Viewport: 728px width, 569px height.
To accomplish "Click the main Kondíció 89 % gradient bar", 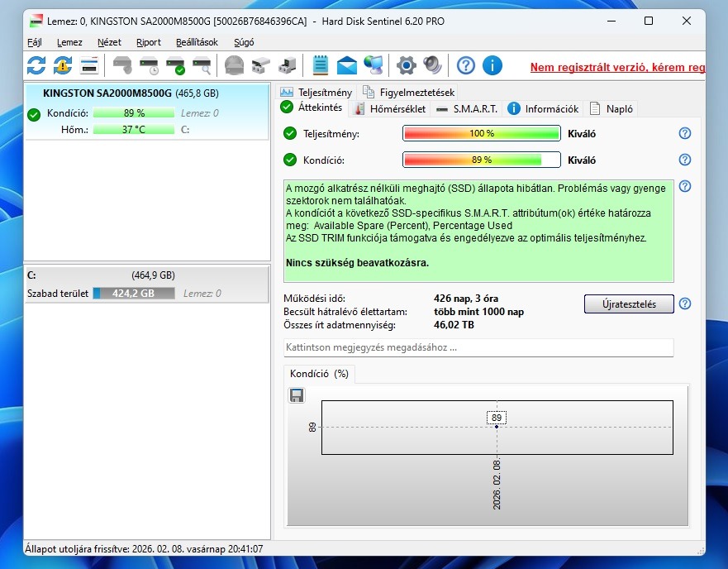I will click(482, 160).
